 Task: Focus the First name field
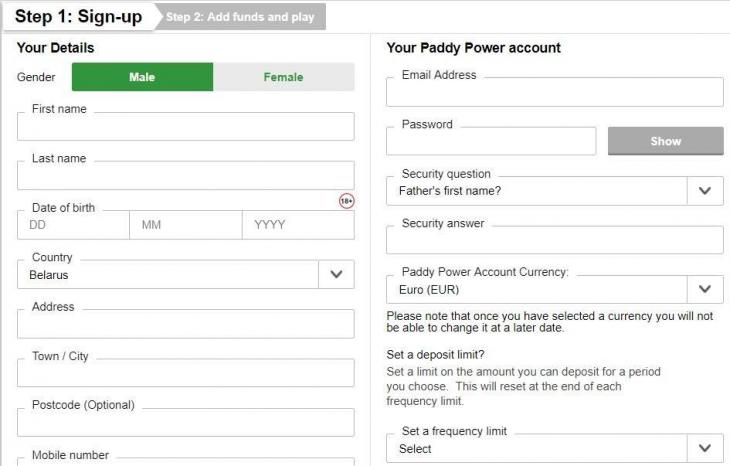(186, 127)
